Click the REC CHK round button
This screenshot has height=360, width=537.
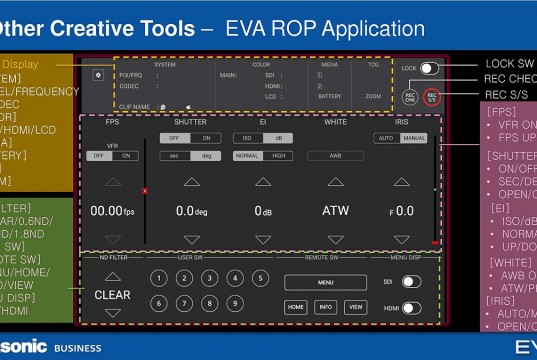(410, 97)
